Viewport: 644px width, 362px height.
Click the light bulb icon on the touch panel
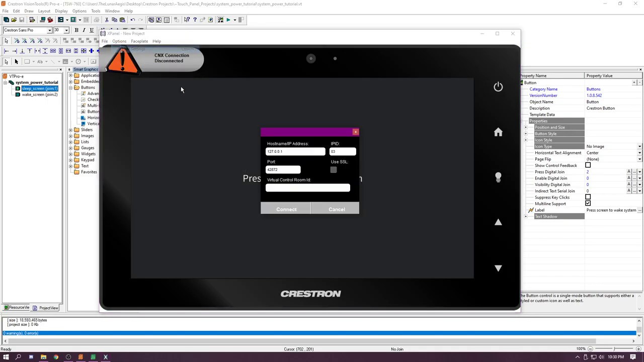click(498, 177)
